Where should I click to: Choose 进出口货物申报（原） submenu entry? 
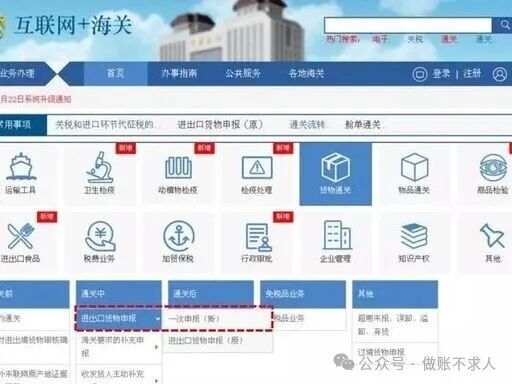pos(218,341)
